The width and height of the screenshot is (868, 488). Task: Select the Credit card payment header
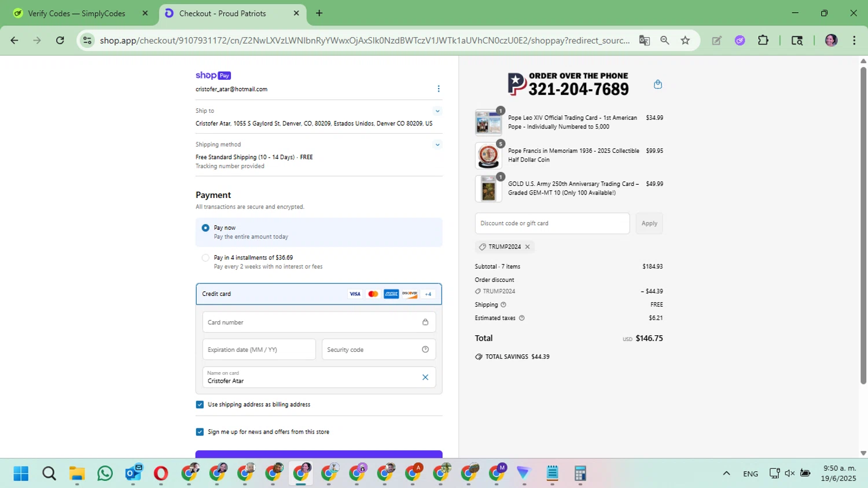(x=319, y=294)
